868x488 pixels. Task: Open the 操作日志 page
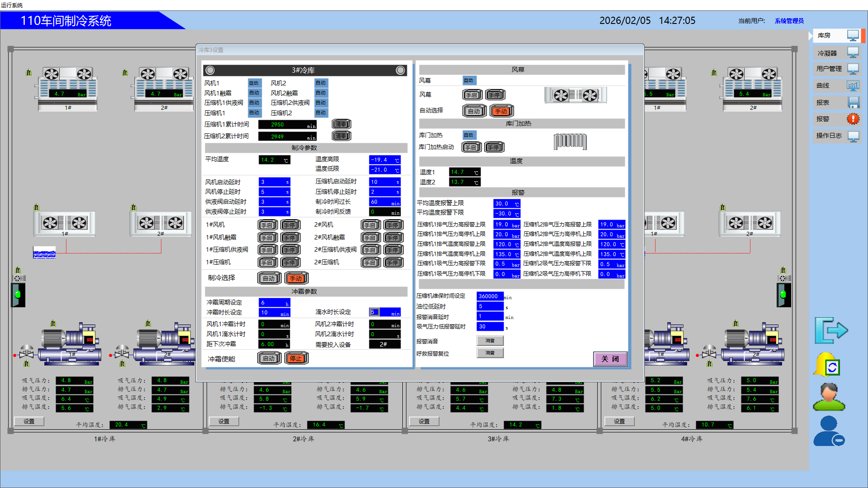pyautogui.click(x=837, y=136)
